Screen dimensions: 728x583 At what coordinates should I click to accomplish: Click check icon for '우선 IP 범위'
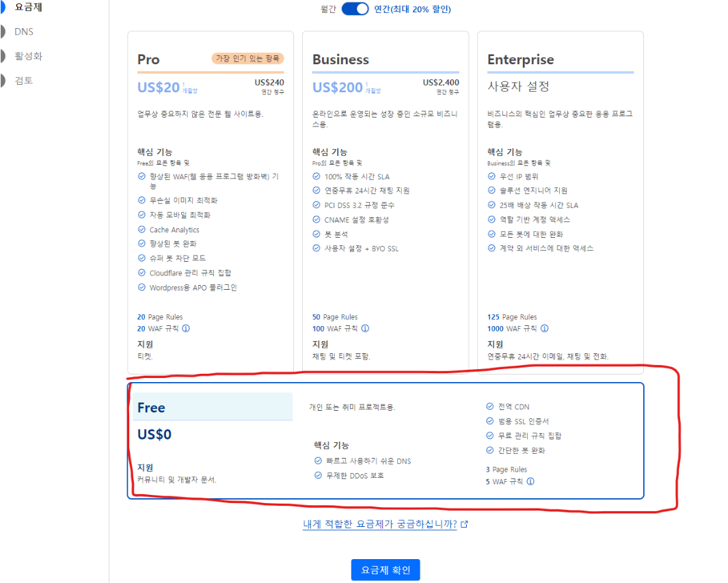tap(491, 176)
